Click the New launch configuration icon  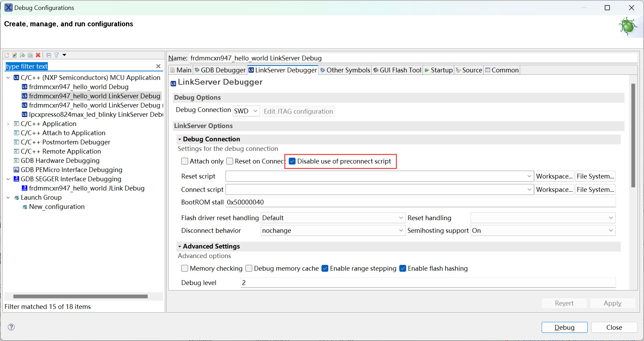(x=7, y=55)
